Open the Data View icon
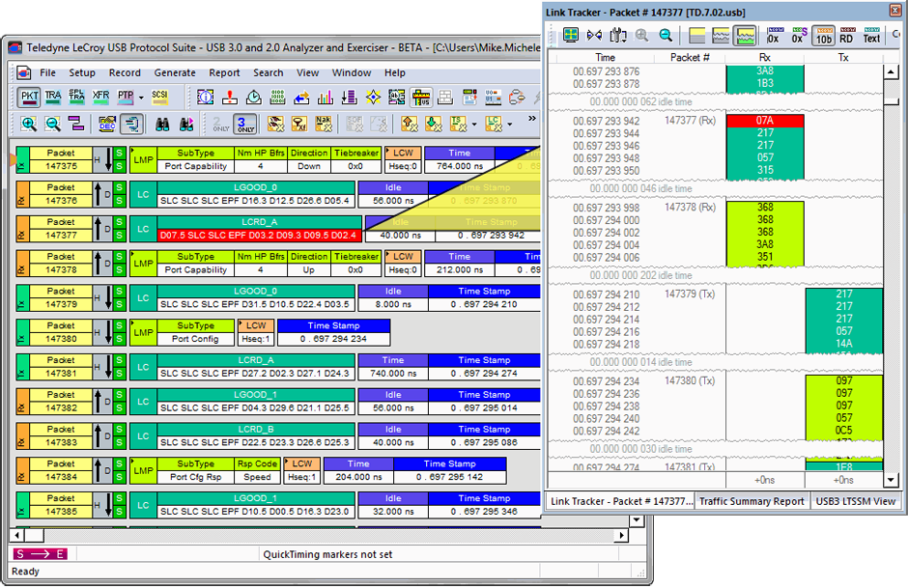The height and width of the screenshot is (588, 908). pos(277,98)
